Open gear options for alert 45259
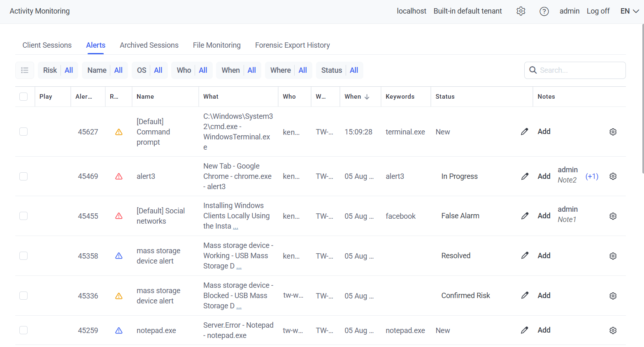Image resolution: width=644 pixels, height=347 pixels. point(613,331)
